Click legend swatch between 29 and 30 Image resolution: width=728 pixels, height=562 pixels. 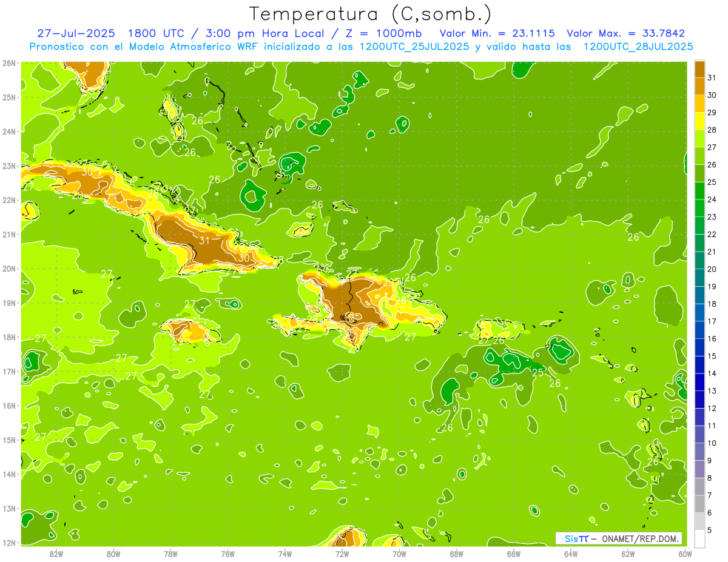click(699, 104)
